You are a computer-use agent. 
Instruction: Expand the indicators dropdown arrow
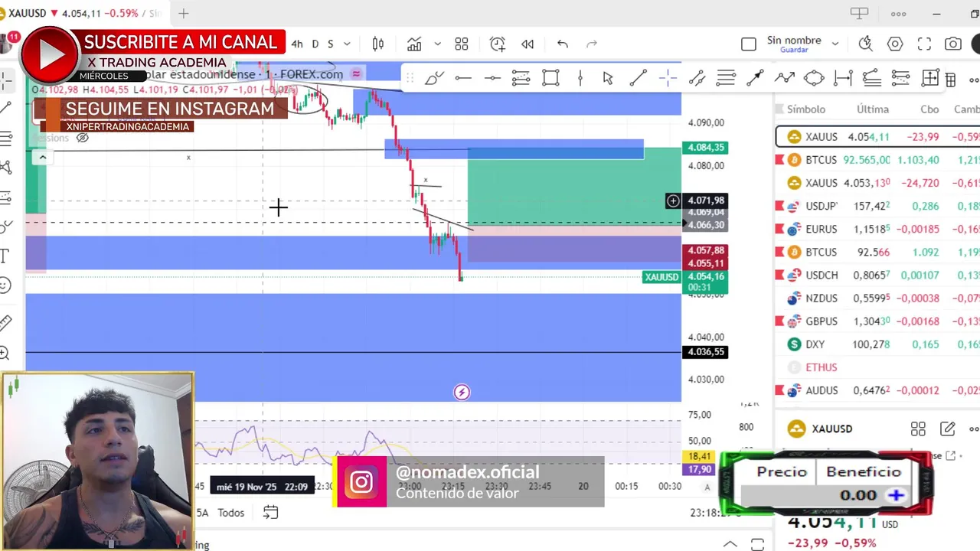pos(437,44)
